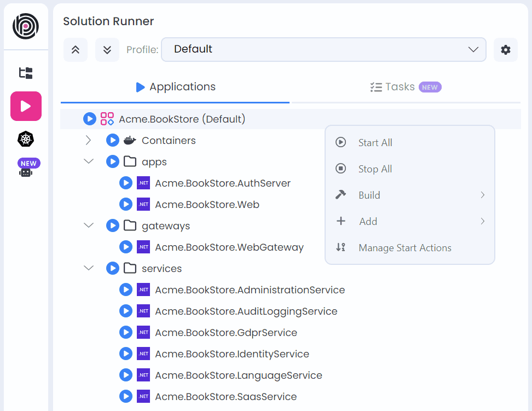The height and width of the screenshot is (411, 532).
Task: Click Stop All in the context menu
Action: pyautogui.click(x=374, y=169)
